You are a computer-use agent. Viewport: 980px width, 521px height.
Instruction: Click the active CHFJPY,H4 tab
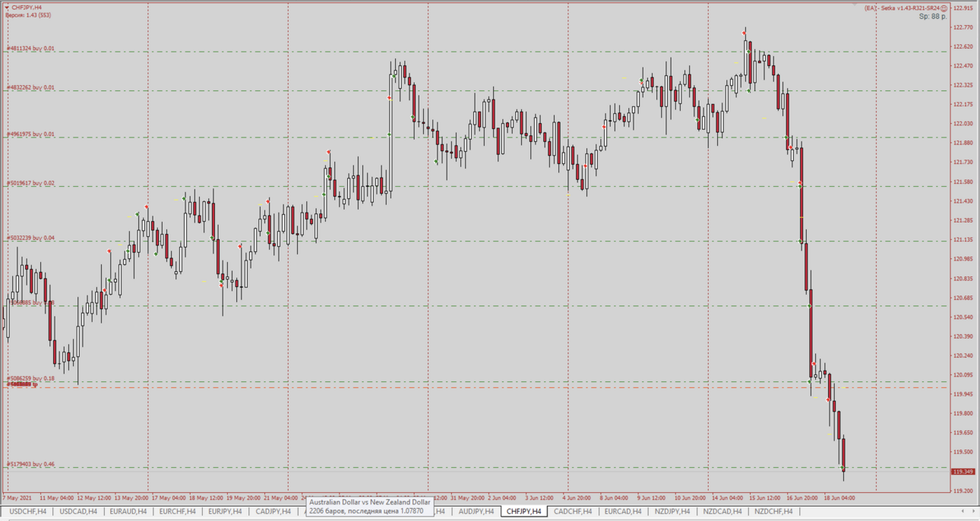pos(523,512)
